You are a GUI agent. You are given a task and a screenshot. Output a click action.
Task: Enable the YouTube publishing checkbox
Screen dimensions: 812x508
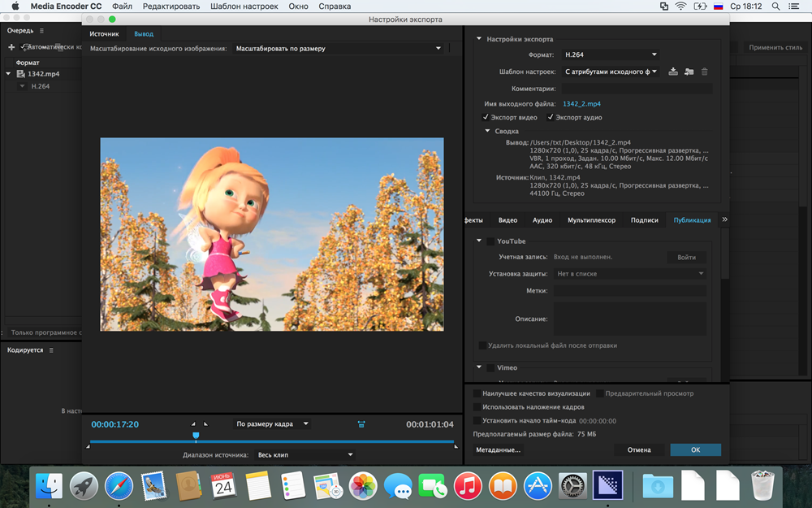[490, 241]
